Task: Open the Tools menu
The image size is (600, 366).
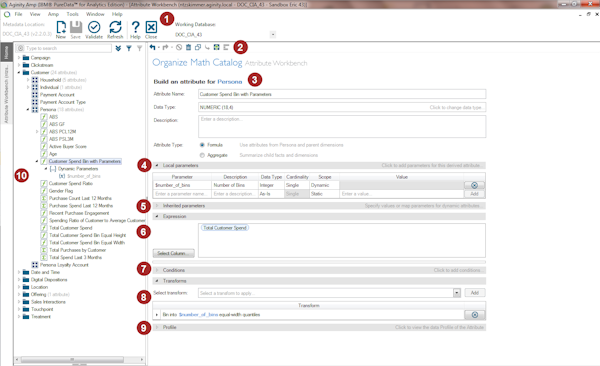Action: click(x=72, y=14)
